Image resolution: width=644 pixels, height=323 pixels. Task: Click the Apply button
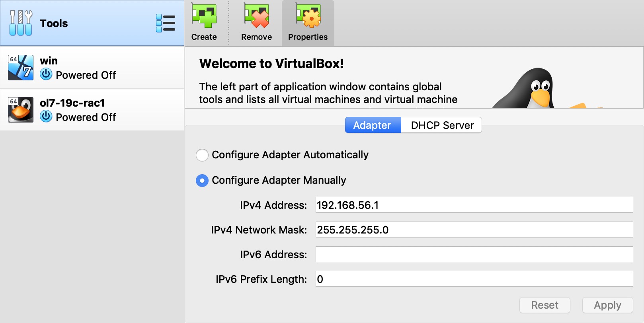(607, 305)
